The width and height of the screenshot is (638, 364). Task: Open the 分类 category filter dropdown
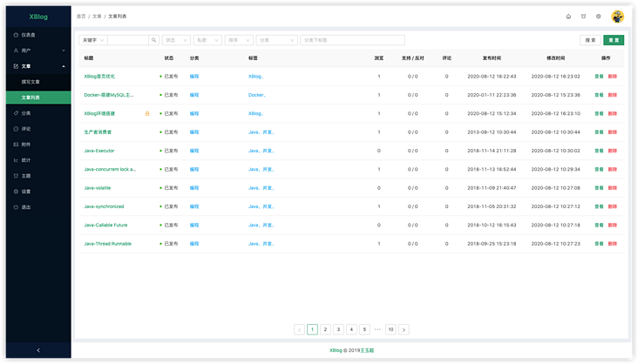click(x=276, y=40)
